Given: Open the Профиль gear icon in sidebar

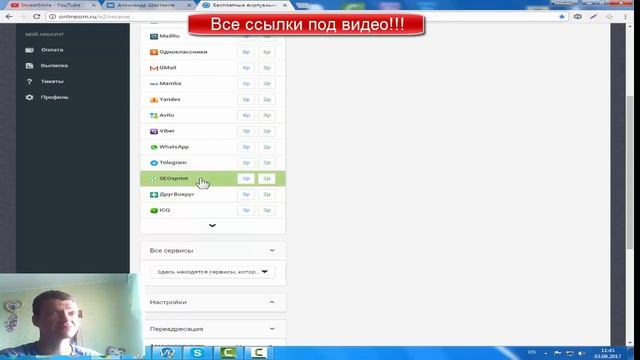Looking at the screenshot, I should click(x=29, y=98).
